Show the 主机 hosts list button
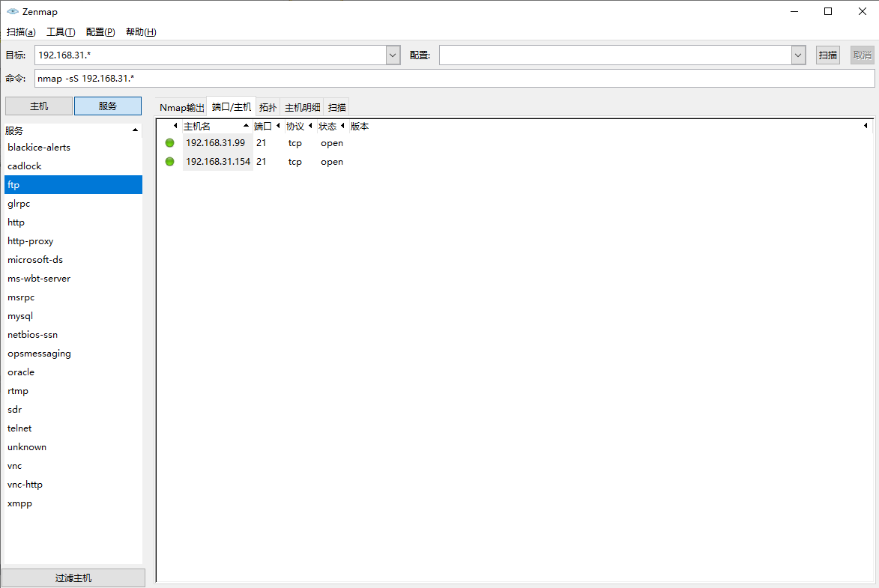 point(39,106)
